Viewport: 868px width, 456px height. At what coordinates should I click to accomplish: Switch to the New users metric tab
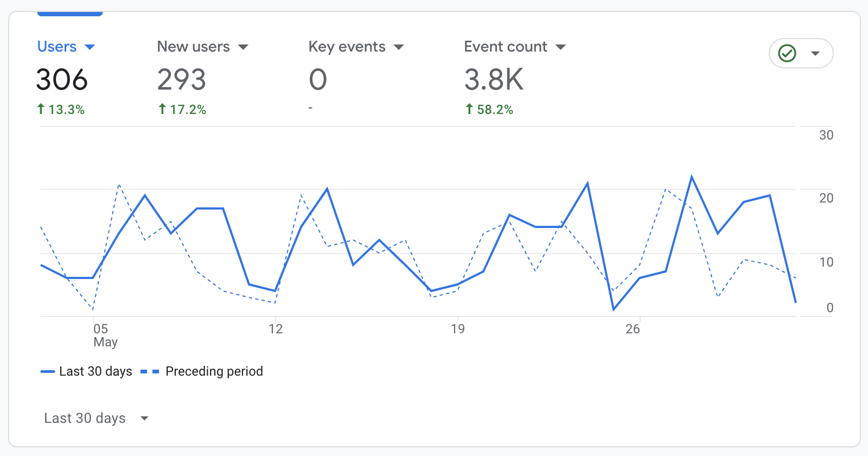[x=193, y=47]
